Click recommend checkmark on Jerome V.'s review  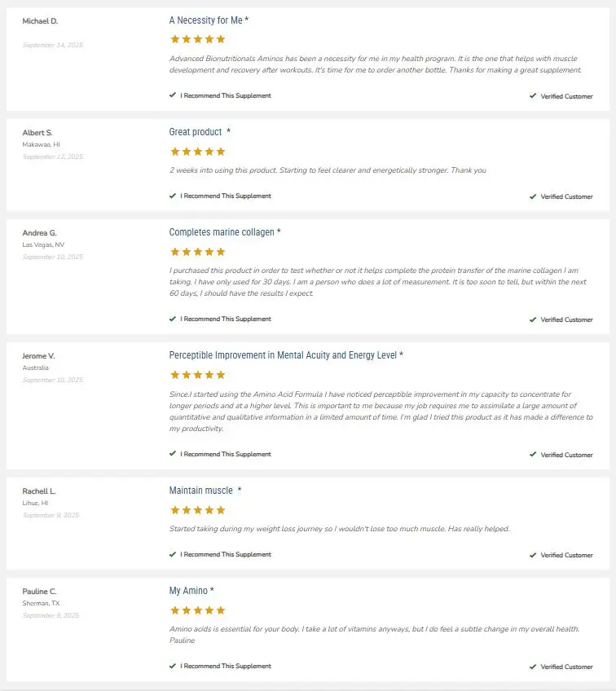[173, 454]
